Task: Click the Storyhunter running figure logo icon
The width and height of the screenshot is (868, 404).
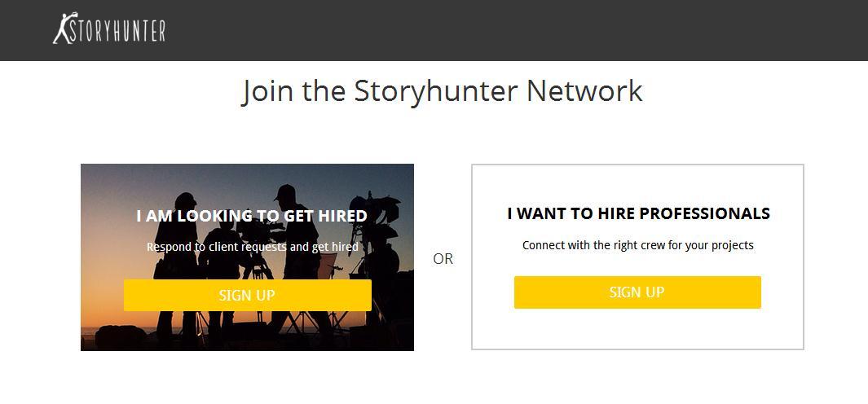Action: tap(61, 29)
